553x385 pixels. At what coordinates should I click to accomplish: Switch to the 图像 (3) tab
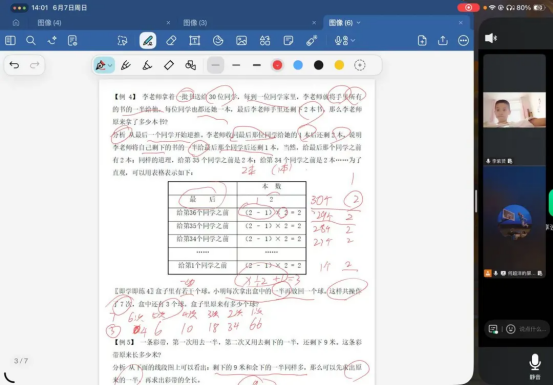pos(195,23)
